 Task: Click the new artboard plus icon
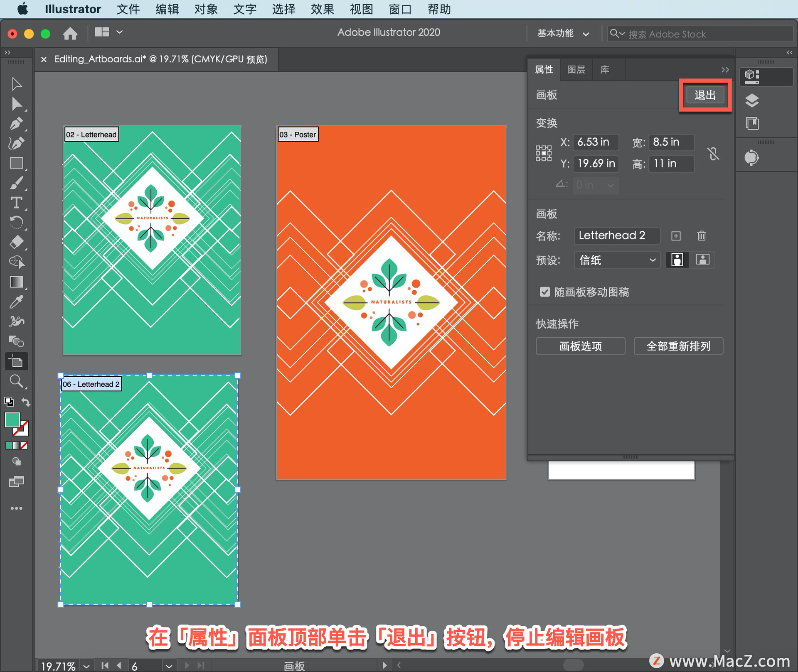point(676,236)
